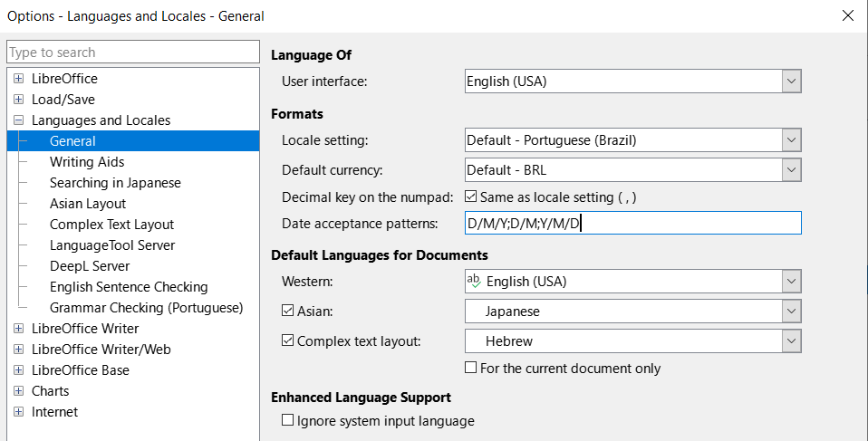The height and width of the screenshot is (441, 868).
Task: Open Grammar Checking (Portuguese) page
Action: point(146,308)
